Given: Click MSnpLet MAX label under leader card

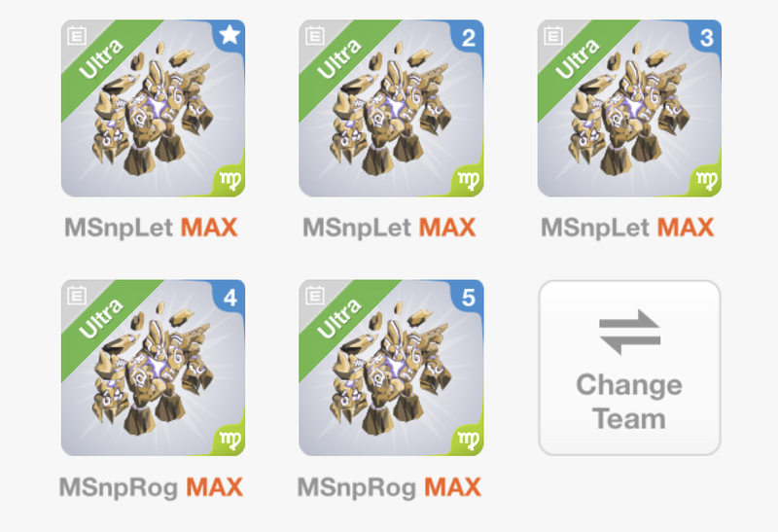Looking at the screenshot, I should tap(151, 228).
